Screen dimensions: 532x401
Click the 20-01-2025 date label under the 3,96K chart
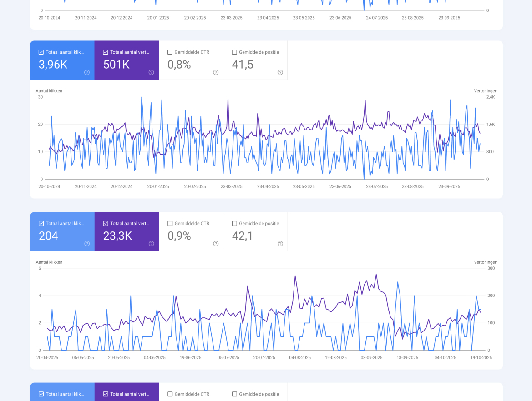pyautogui.click(x=158, y=187)
